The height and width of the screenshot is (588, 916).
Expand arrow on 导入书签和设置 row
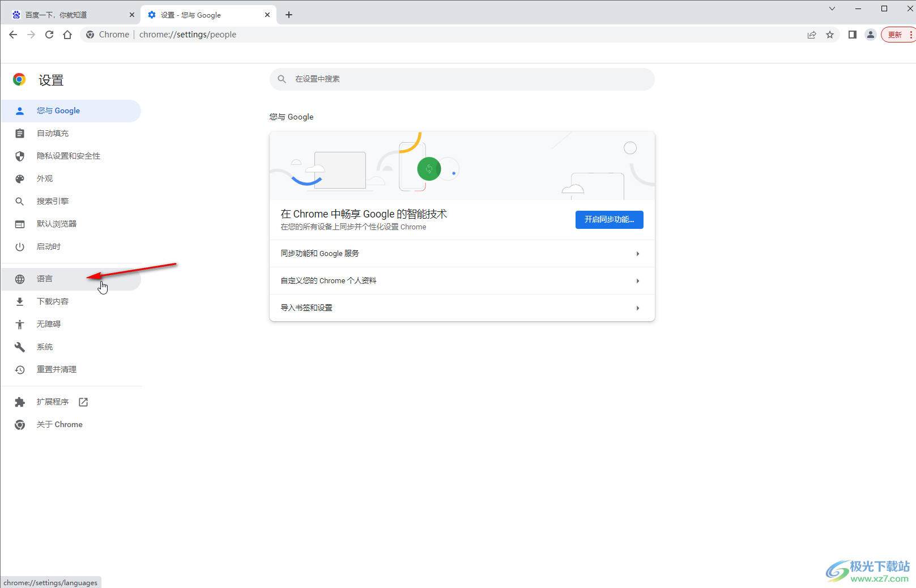(x=638, y=308)
